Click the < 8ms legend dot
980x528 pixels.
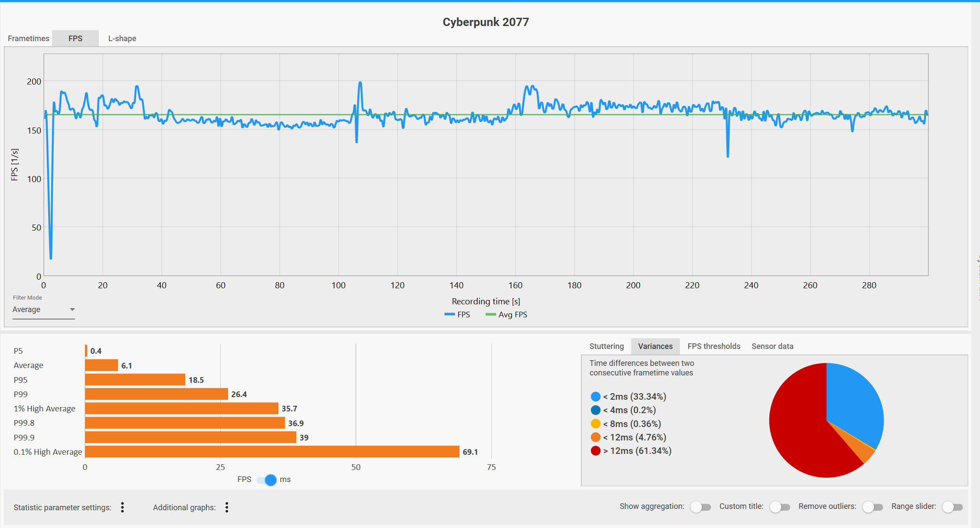pyautogui.click(x=595, y=424)
